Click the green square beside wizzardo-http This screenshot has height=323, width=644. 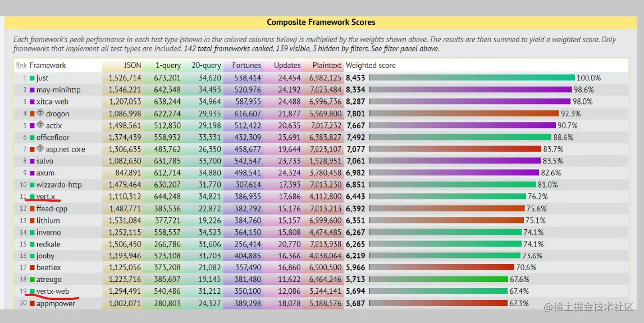[x=32, y=185]
